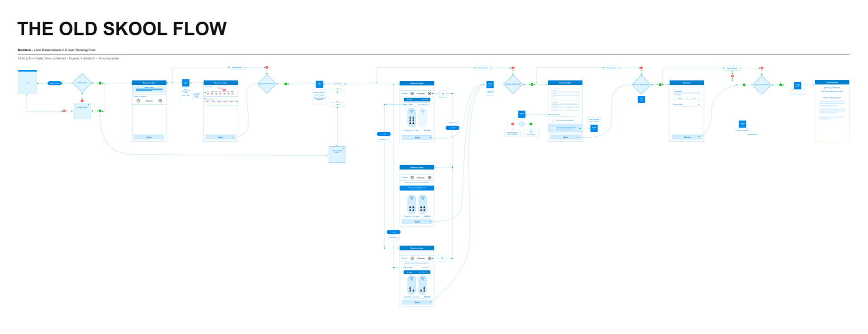Select the first bowling lane icon with guests
Viewport: 868px width, 334px height.
coord(412,117)
